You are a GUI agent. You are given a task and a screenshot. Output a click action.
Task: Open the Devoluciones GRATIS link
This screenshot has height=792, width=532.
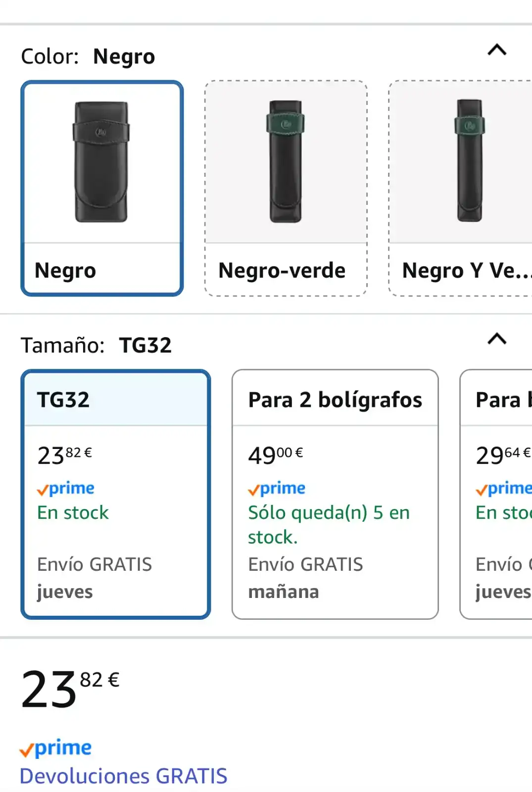pos(123,776)
